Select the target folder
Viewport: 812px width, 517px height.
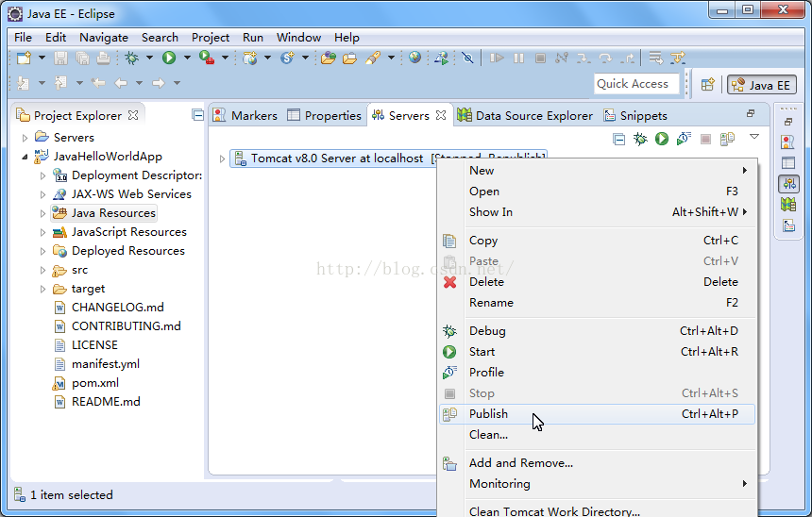click(88, 289)
